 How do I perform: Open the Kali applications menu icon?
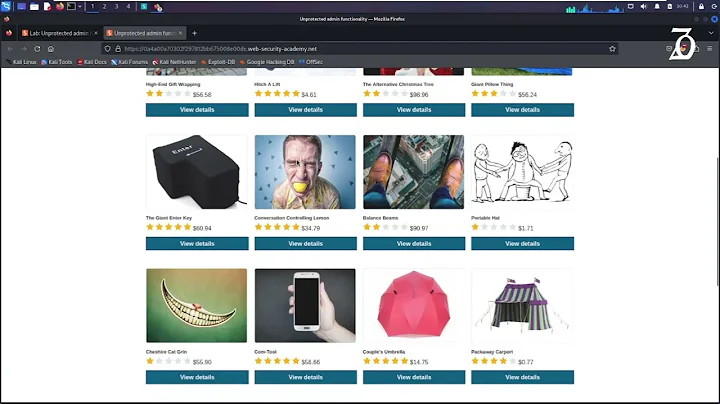tap(6, 6)
